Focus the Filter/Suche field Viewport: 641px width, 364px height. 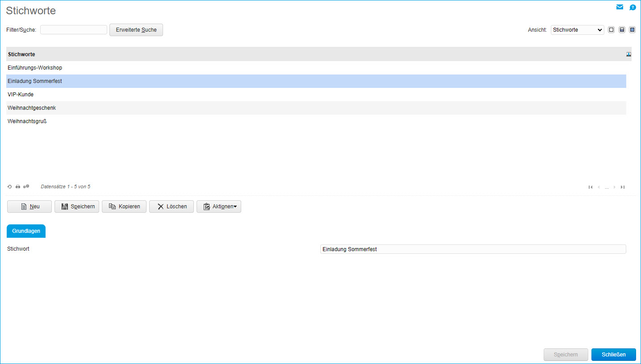point(74,30)
